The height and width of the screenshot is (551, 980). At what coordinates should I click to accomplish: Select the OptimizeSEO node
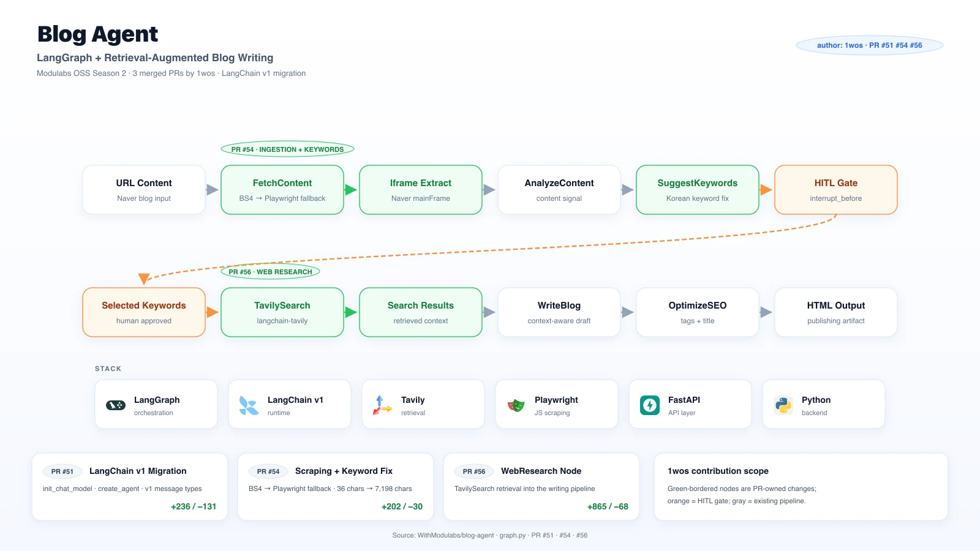click(698, 312)
